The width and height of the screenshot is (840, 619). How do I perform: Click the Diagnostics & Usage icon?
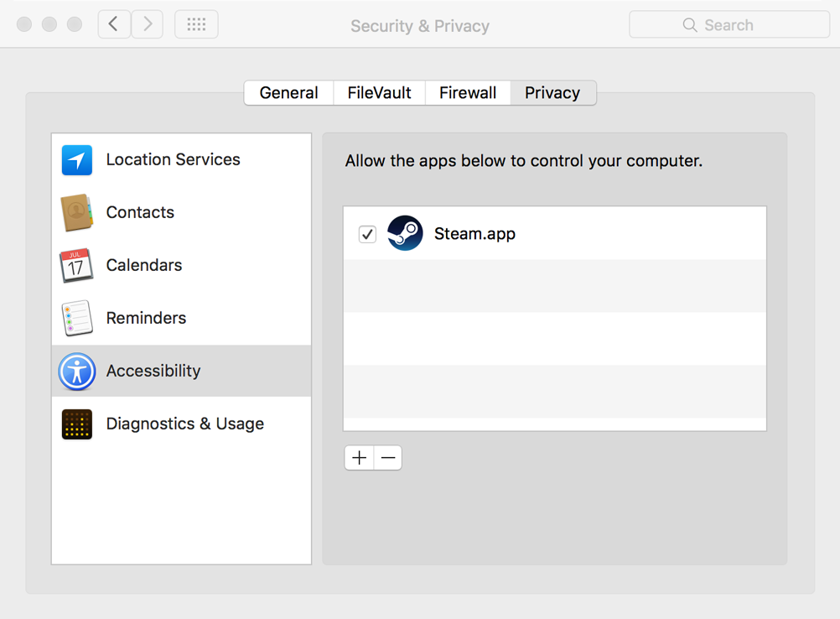76,424
